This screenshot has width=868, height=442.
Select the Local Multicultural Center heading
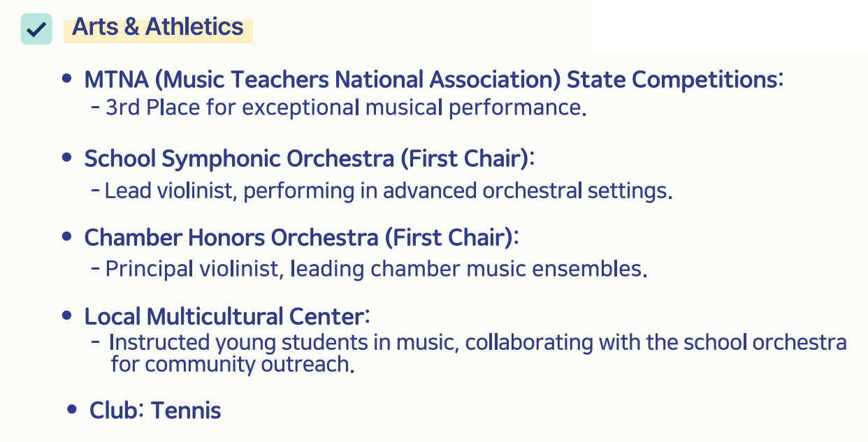point(226,316)
